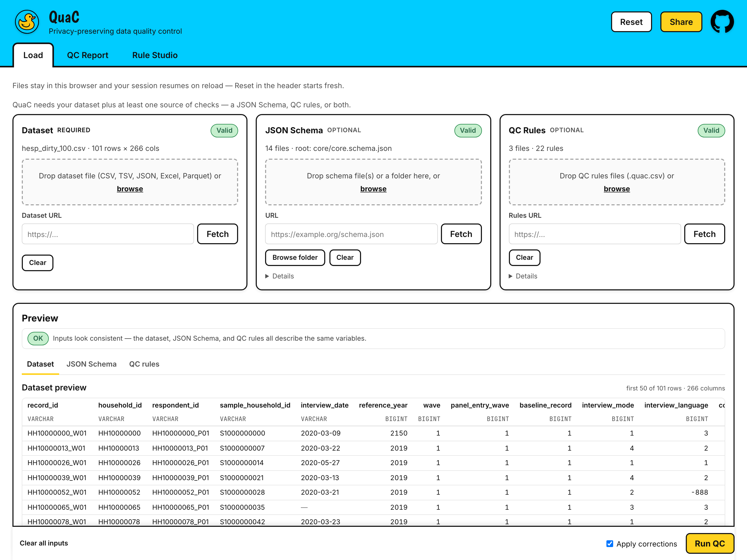Run QC with the yellow button
Image resolution: width=747 pixels, height=560 pixels.
pos(709,543)
